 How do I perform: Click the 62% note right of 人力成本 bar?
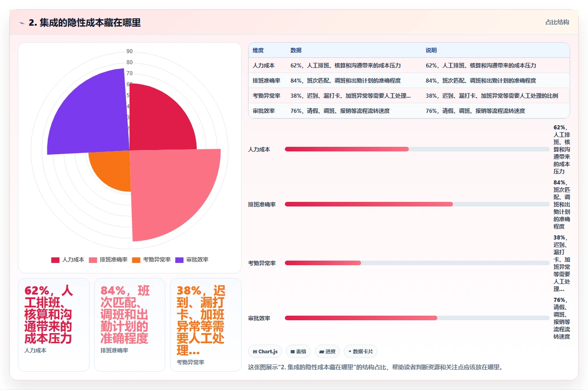point(562,150)
